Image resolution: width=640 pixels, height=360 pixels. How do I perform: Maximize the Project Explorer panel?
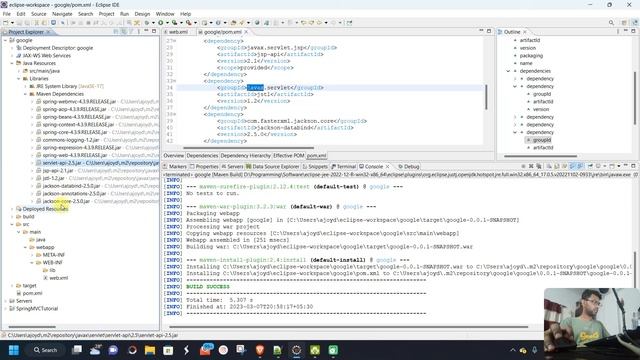click(154, 31)
